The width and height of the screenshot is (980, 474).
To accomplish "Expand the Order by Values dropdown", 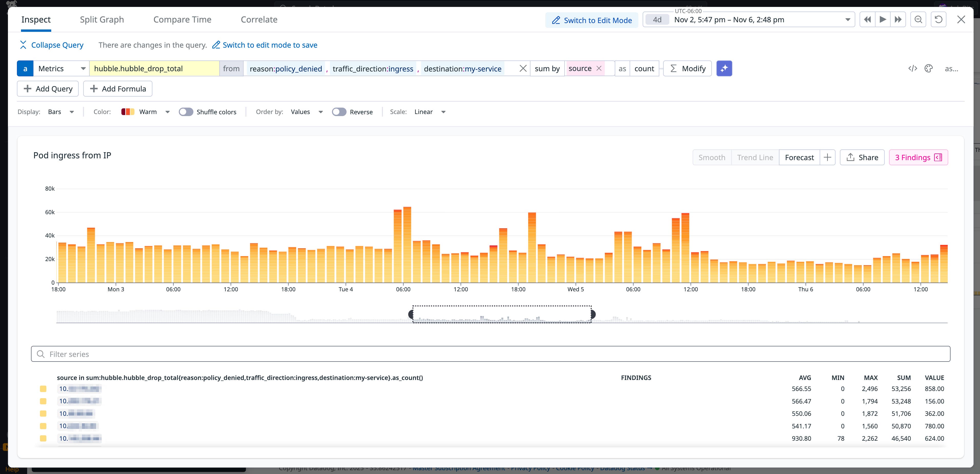I will coord(306,112).
